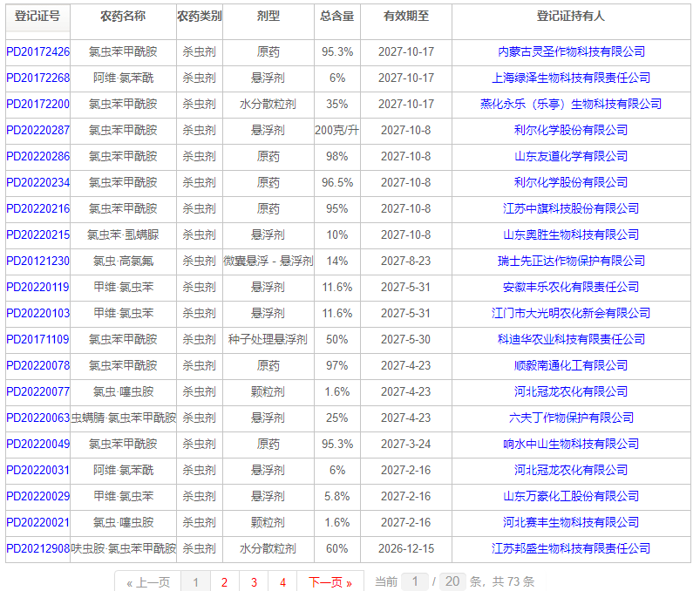Open holder 江门市大光明农化新会有限公司
Screen dimensions: 700x591
[x=571, y=313]
